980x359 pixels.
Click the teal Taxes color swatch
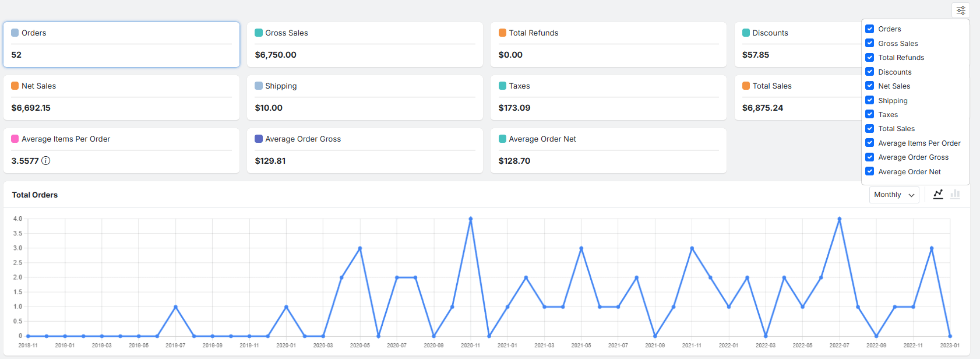[502, 86]
